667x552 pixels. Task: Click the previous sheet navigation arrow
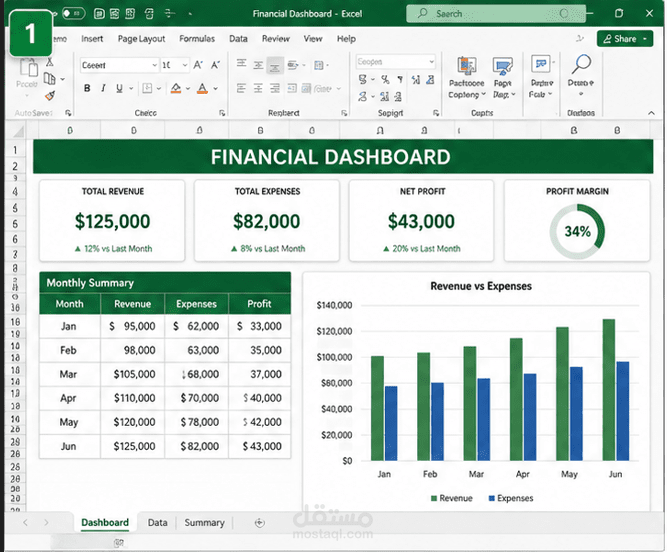[25, 523]
